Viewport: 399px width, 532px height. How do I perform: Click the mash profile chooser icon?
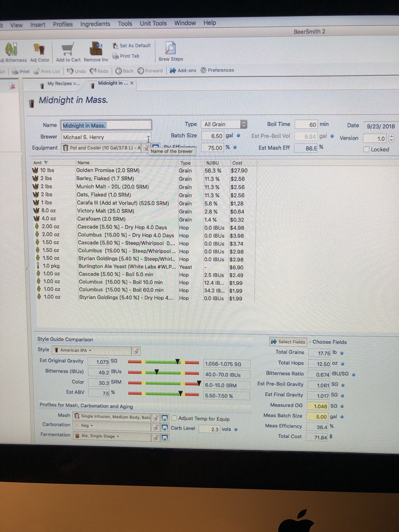(156, 418)
